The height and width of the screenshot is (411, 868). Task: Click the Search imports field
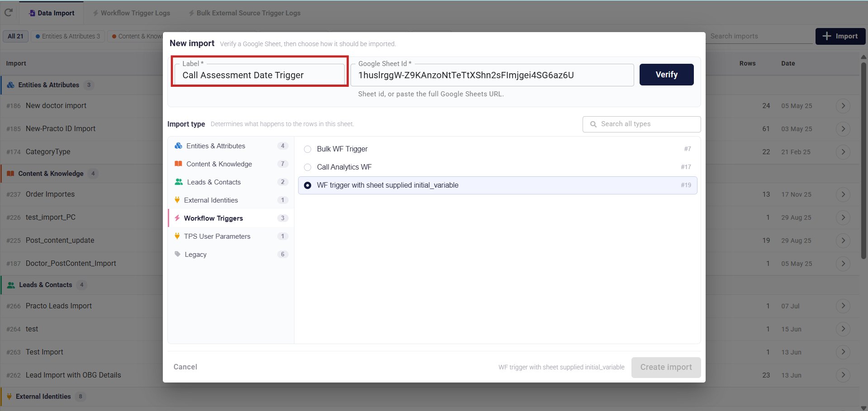point(760,36)
